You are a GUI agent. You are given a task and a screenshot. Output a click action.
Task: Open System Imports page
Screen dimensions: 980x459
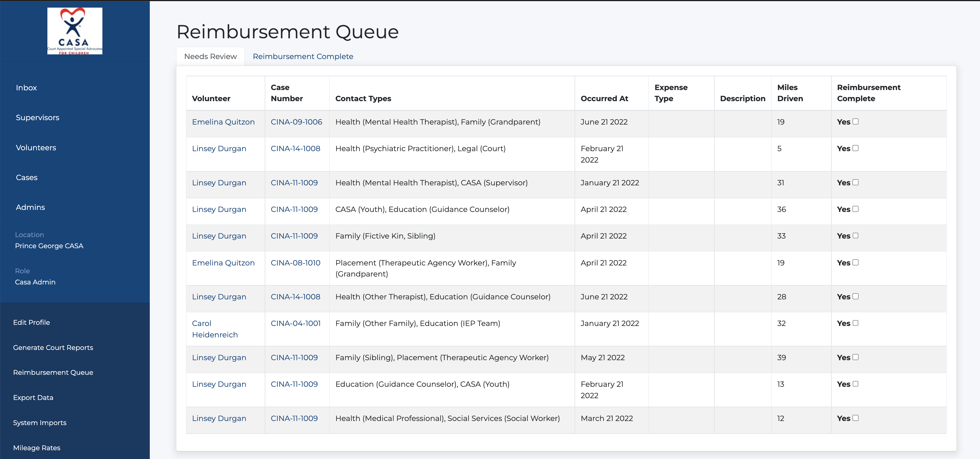[39, 422]
